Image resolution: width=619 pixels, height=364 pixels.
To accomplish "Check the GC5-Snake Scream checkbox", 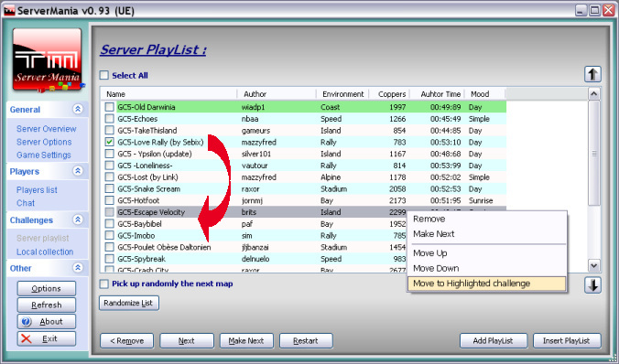I will [109, 188].
